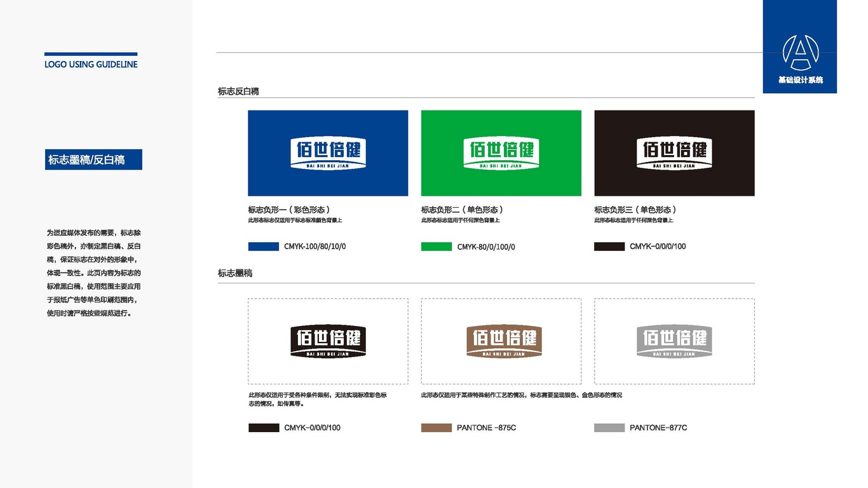868x488 pixels.
Task: Click the green CMYK-80/0/100/0 swatch
Action: point(437,247)
